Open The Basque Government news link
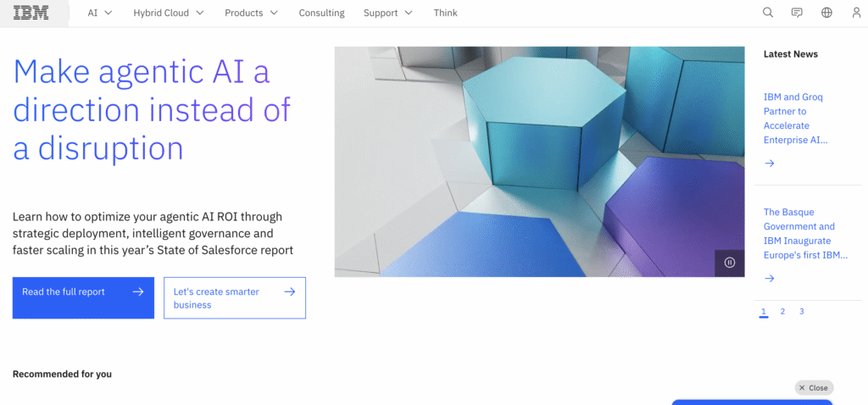Image resolution: width=868 pixels, height=405 pixels. point(805,234)
